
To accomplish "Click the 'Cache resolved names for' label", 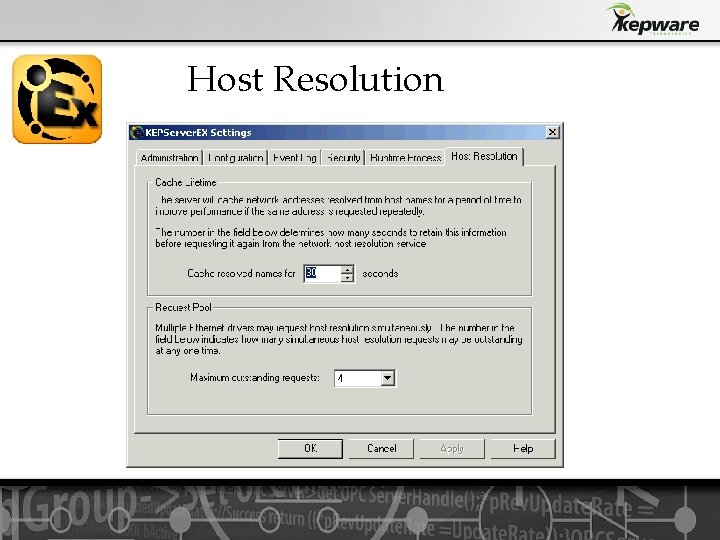I will coord(241,273).
